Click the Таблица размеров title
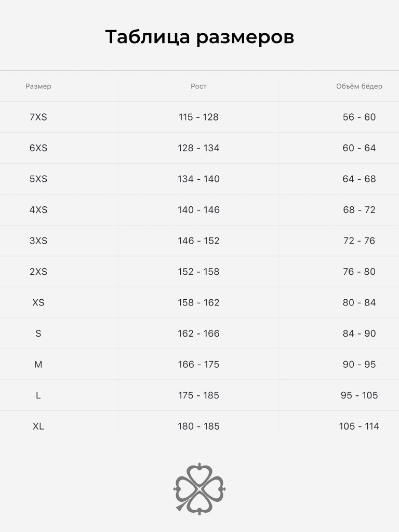Screen dimensions: 399x532 tap(199, 37)
